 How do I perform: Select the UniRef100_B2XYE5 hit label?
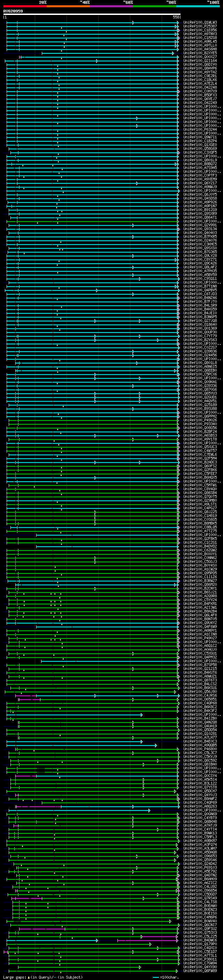point(200,53)
